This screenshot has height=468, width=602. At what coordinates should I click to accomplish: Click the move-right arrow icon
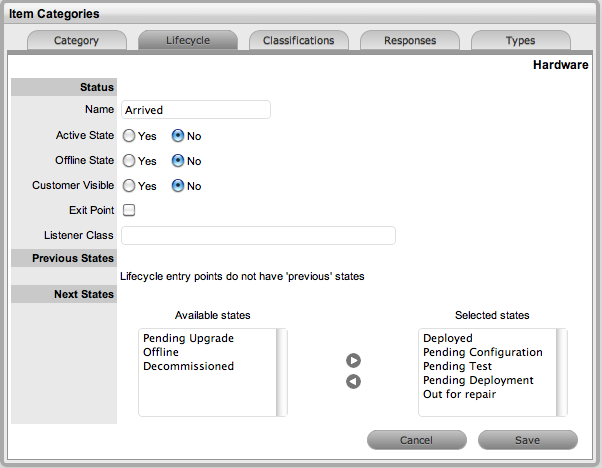tap(353, 361)
